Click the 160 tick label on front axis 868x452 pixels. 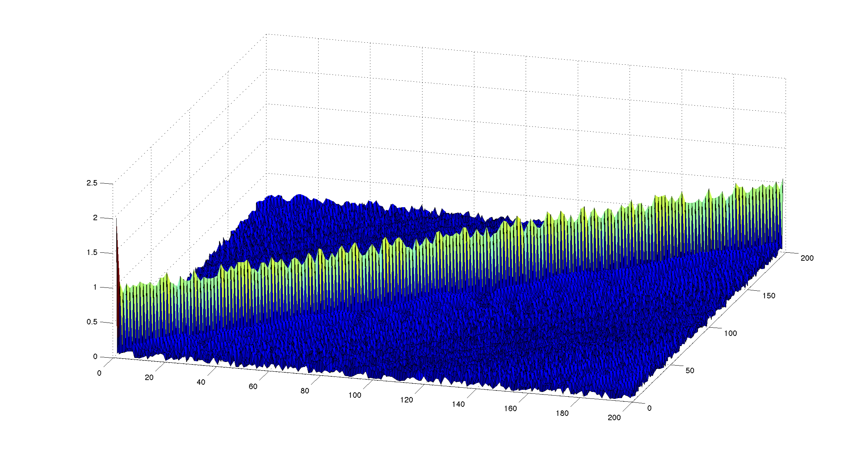click(510, 409)
